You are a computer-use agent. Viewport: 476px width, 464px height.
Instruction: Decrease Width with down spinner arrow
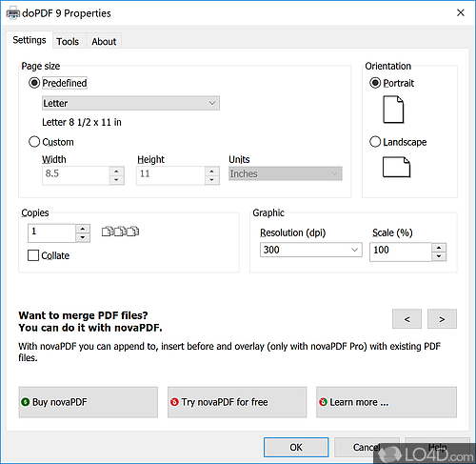(116, 180)
